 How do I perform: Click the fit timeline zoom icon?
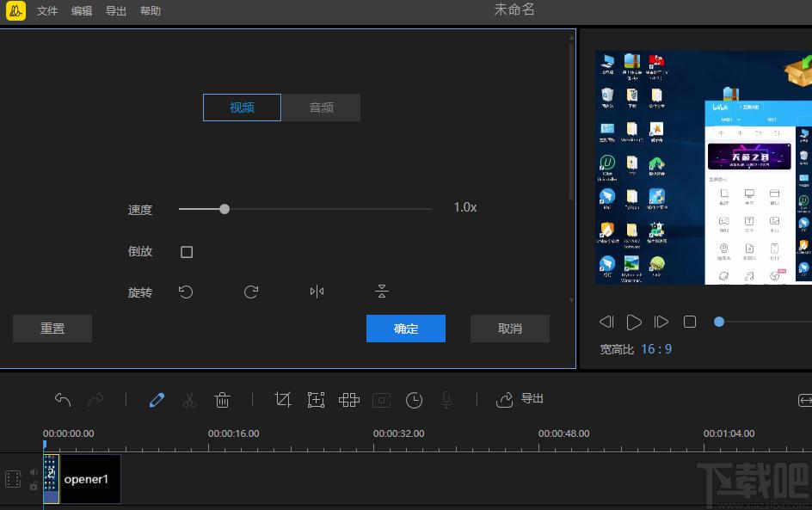[805, 400]
